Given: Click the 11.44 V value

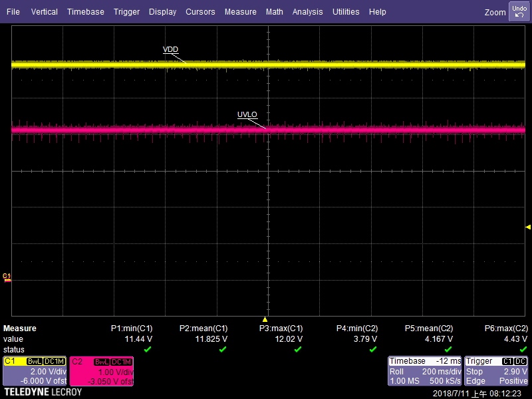Looking at the screenshot, I should (138, 339).
